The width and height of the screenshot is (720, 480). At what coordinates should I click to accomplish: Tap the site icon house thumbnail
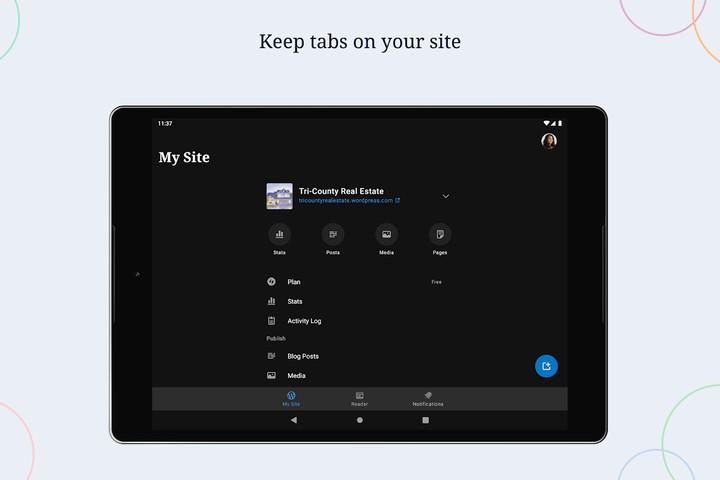(279, 196)
